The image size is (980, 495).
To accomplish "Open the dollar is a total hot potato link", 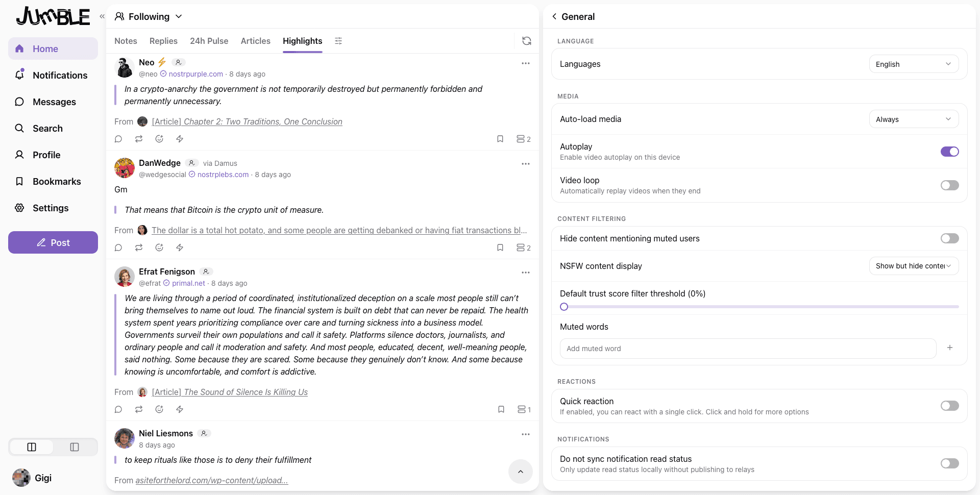I will 339,230.
